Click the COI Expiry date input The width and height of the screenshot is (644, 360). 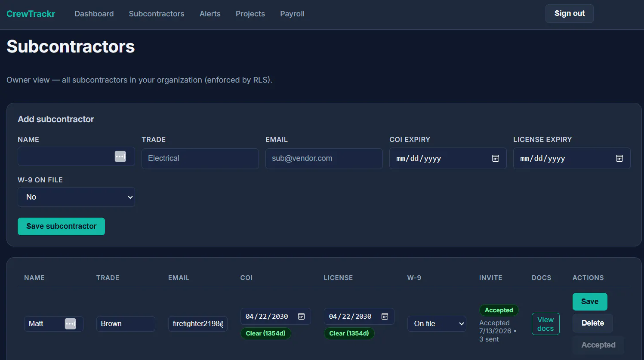[x=448, y=158]
